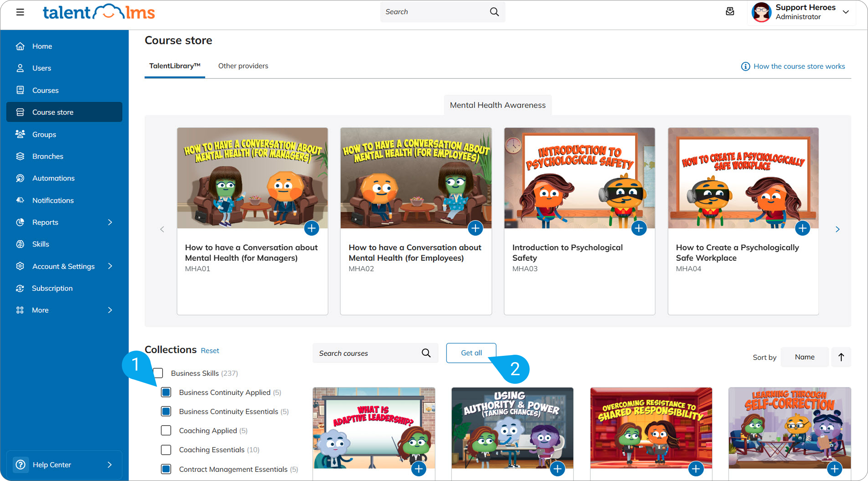Show previous carousel courses
The height and width of the screenshot is (481, 868).
(x=162, y=229)
